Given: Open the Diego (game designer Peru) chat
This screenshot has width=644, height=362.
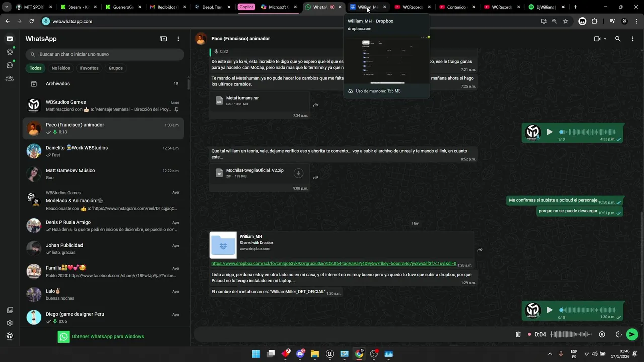Looking at the screenshot, I should [x=103, y=317].
